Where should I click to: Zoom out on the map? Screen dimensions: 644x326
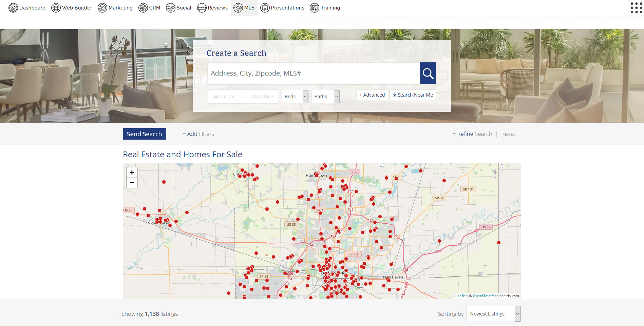[132, 183]
